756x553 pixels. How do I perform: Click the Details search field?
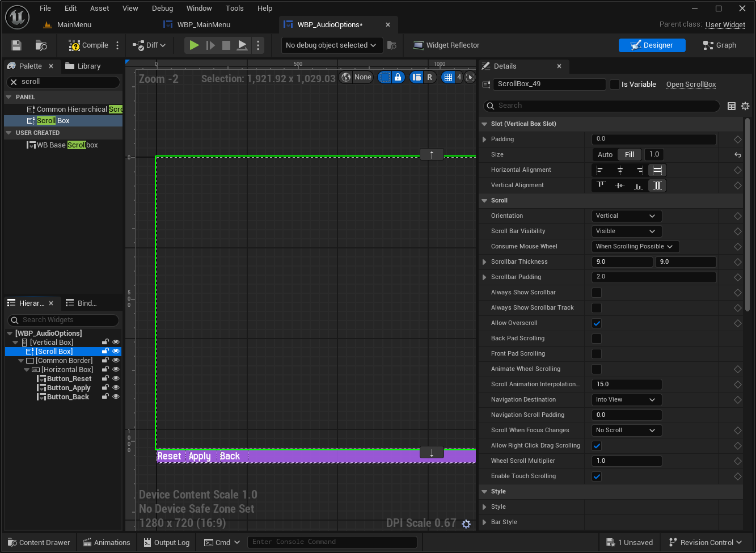(601, 106)
